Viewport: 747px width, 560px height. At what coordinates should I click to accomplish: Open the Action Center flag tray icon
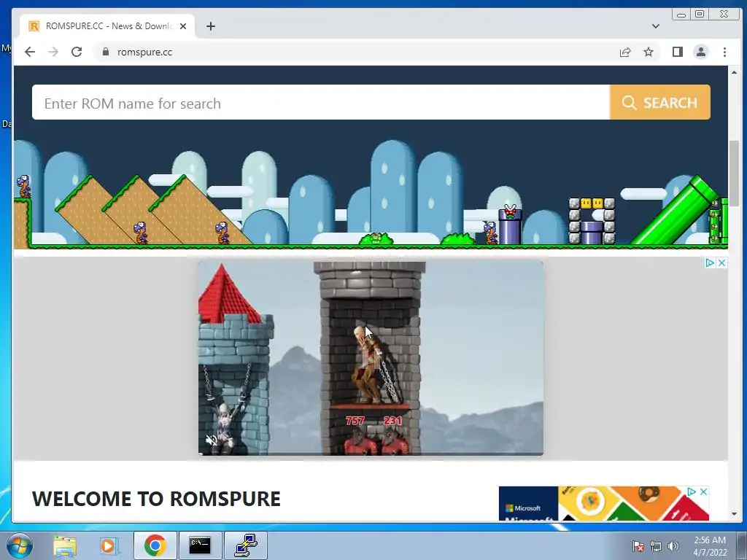(x=638, y=546)
